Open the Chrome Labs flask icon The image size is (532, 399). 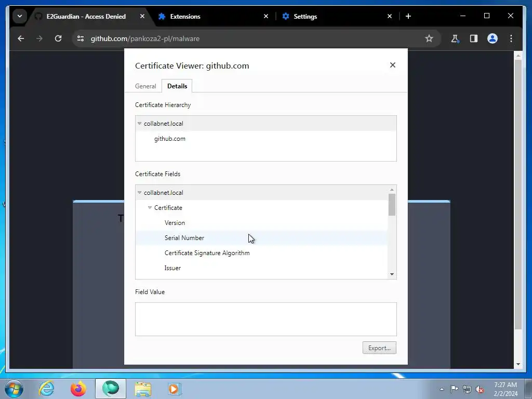click(455, 38)
